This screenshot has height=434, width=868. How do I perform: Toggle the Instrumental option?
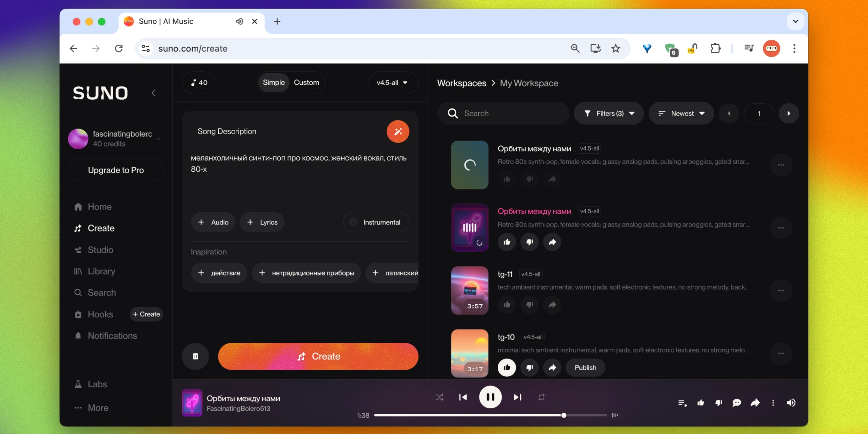(x=376, y=222)
